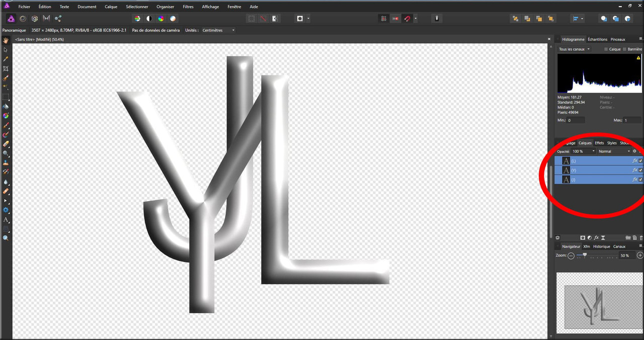The width and height of the screenshot is (644, 340).
Task: Toggle visibility of the (L) layer
Action: pos(640,161)
